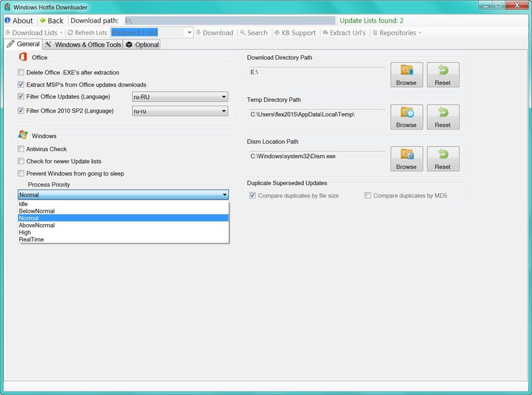Enable Antivirus Check
Viewport: 532px width, 395px height.
(x=21, y=149)
